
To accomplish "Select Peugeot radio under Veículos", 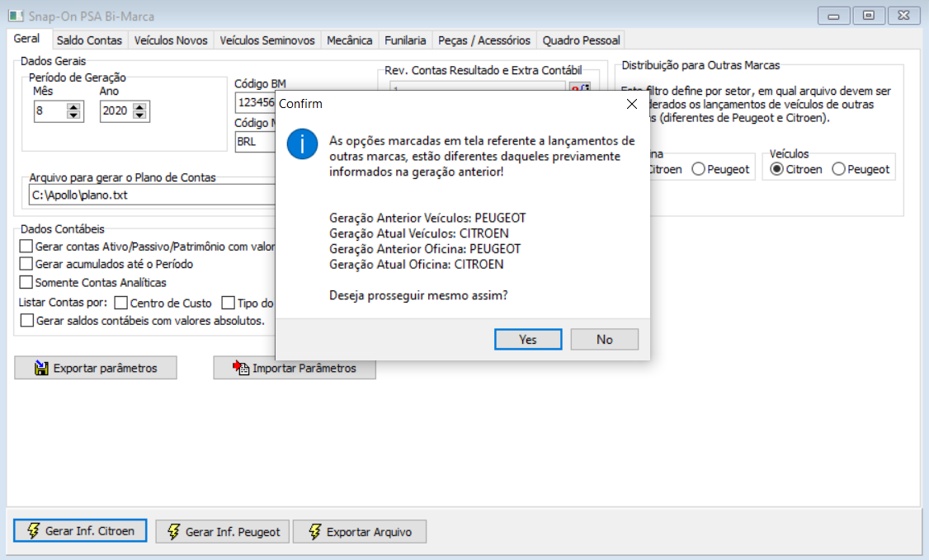I will point(838,169).
